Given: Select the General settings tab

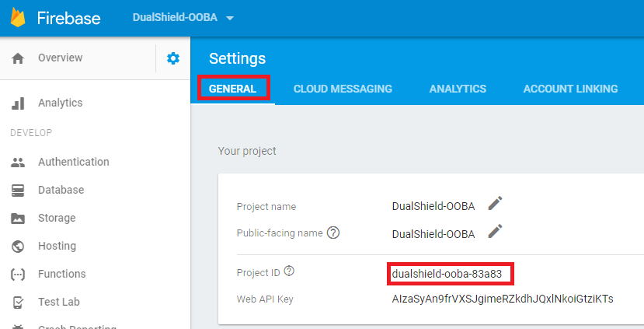Looking at the screenshot, I should pos(233,89).
